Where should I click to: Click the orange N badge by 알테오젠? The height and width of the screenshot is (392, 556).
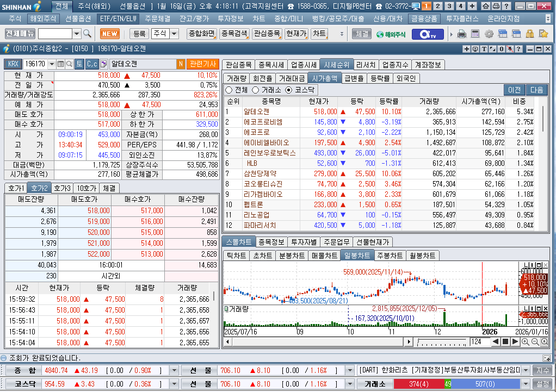181,64
